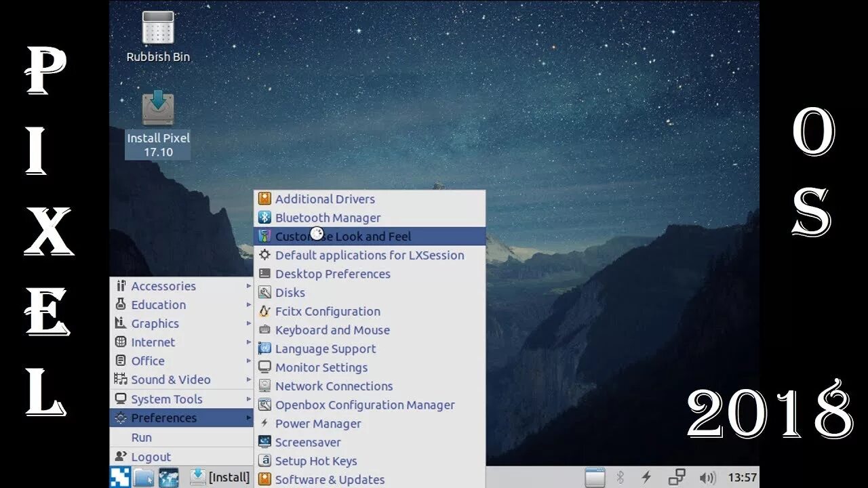Screen dimensions: 868x488
Task: Open Openbox Configuration Manager entry
Action: point(370,405)
